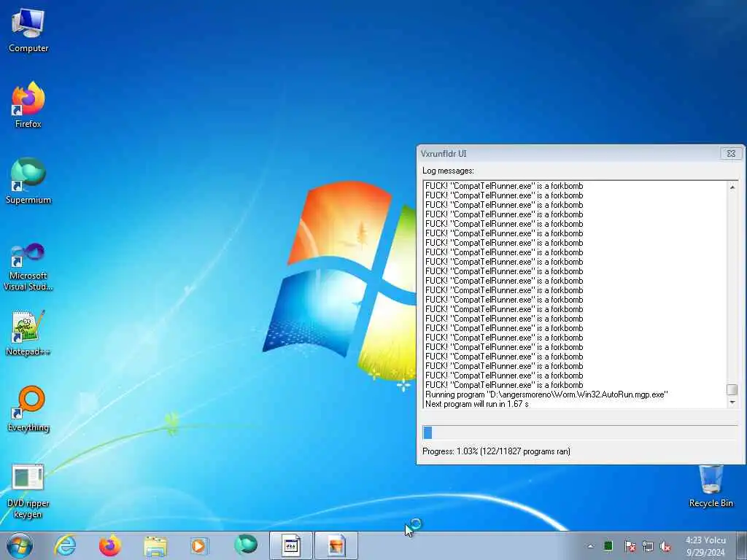Show hidden system tray icons

(591, 546)
